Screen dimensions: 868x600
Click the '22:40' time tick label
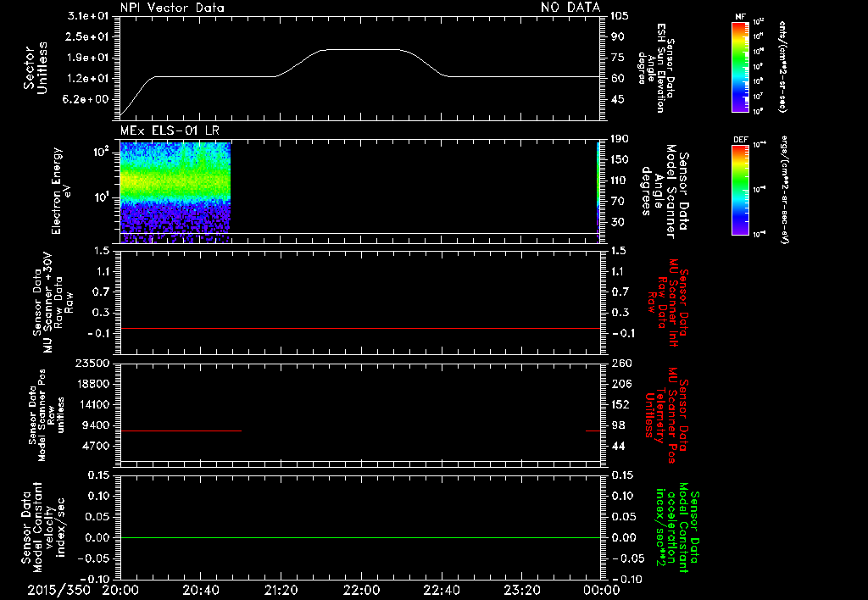point(441,590)
